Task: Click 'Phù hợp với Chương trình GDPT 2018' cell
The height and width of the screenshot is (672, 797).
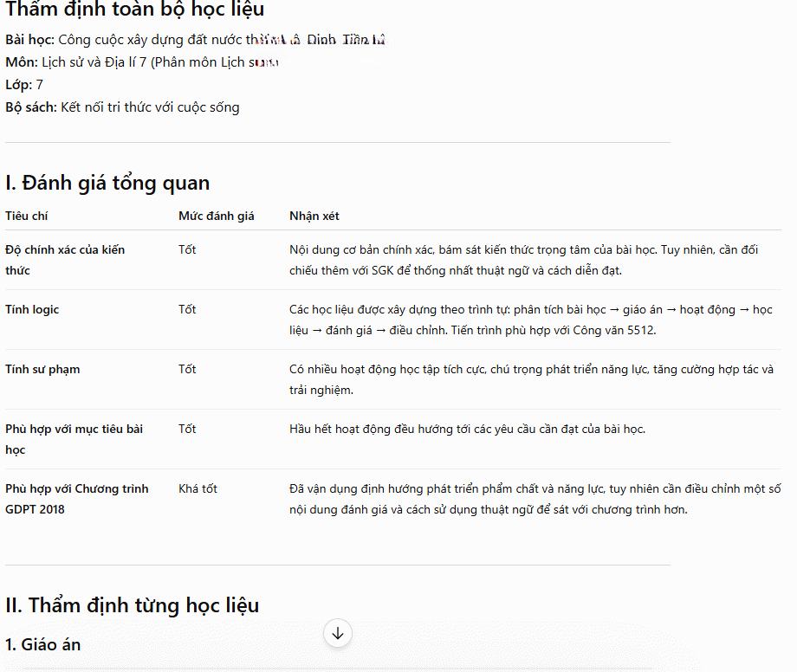Action: pyautogui.click(x=77, y=499)
